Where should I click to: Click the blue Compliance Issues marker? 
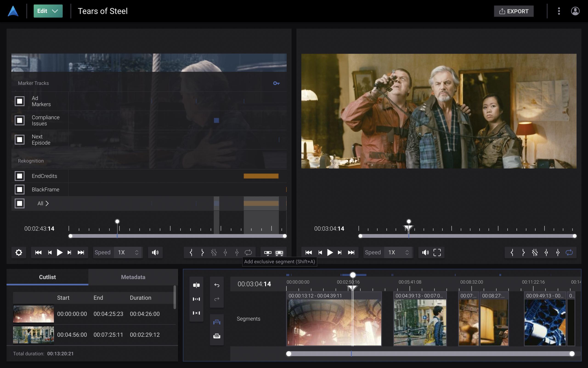[216, 120]
